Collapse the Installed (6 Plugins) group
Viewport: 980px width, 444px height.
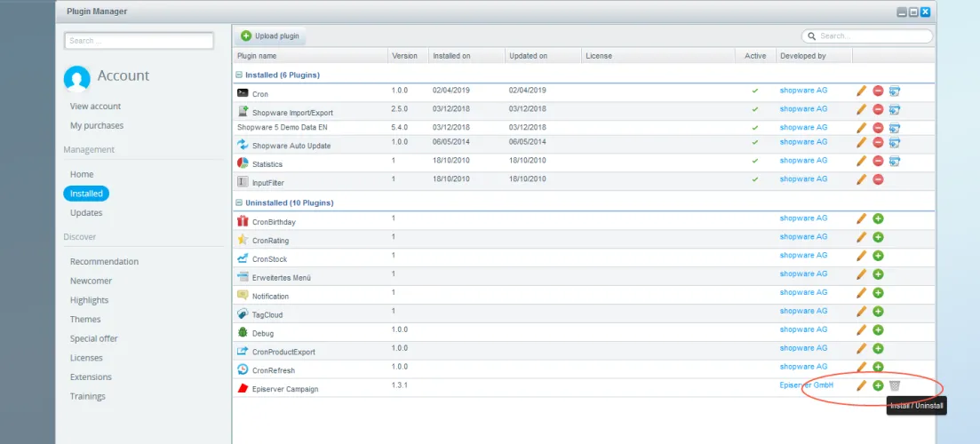point(239,75)
